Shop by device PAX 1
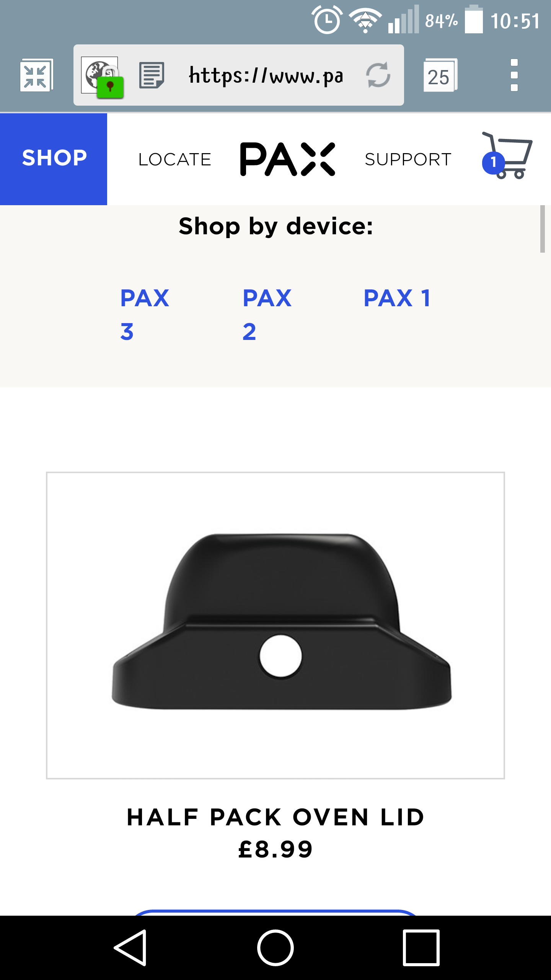This screenshot has height=980, width=551. coord(397,298)
